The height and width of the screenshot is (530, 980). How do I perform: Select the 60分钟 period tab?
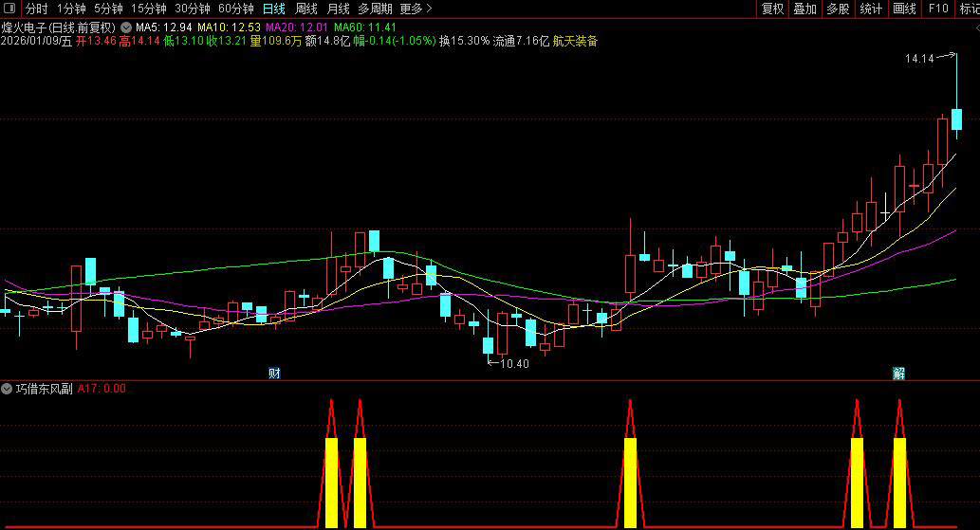tap(235, 9)
